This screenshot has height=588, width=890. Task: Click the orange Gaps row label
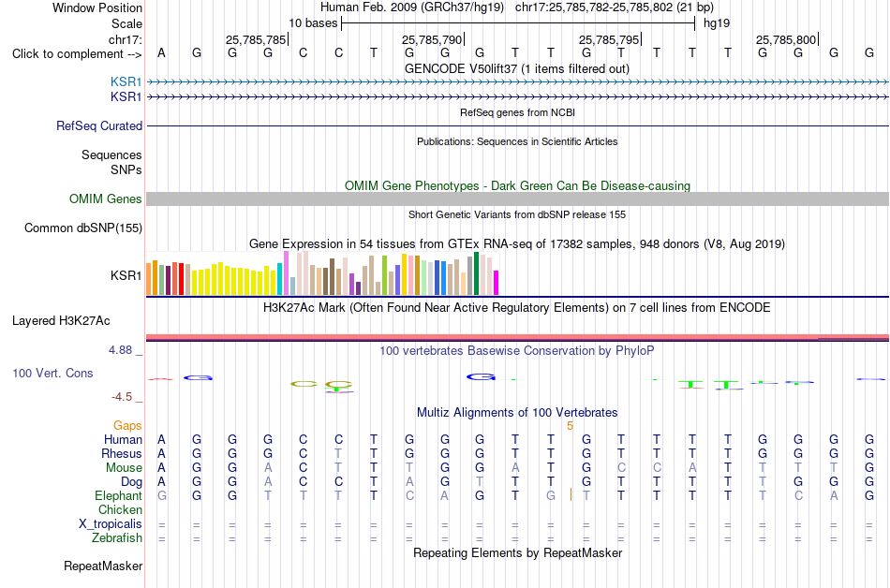(127, 426)
